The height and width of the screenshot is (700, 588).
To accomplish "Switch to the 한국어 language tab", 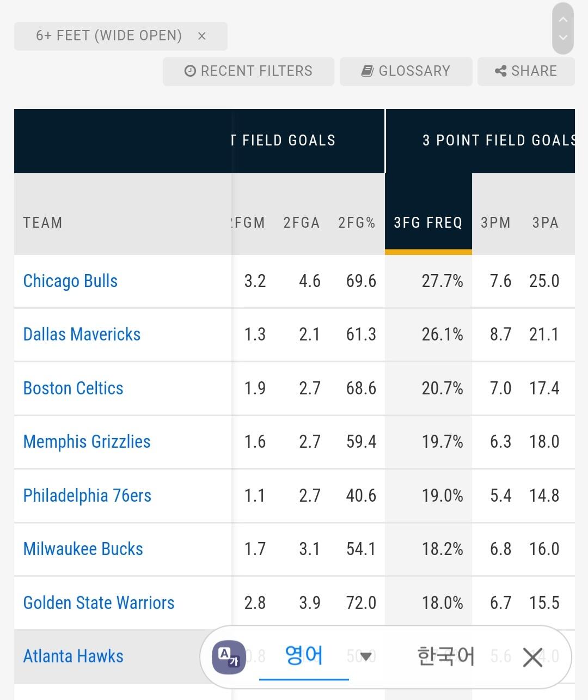I will [445, 656].
